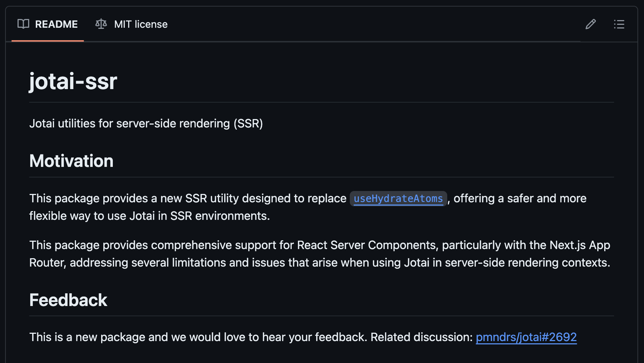This screenshot has width=644, height=363.
Task: Click the Feedback heading
Action: [68, 300]
